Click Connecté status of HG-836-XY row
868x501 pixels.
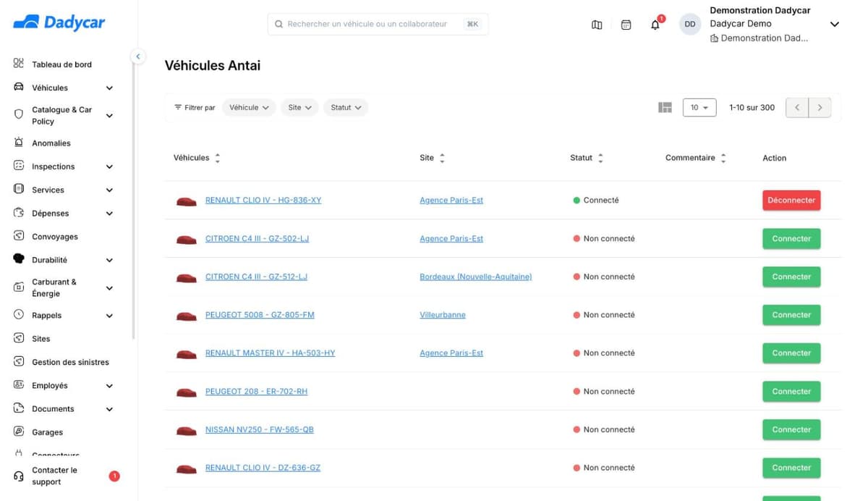click(596, 201)
